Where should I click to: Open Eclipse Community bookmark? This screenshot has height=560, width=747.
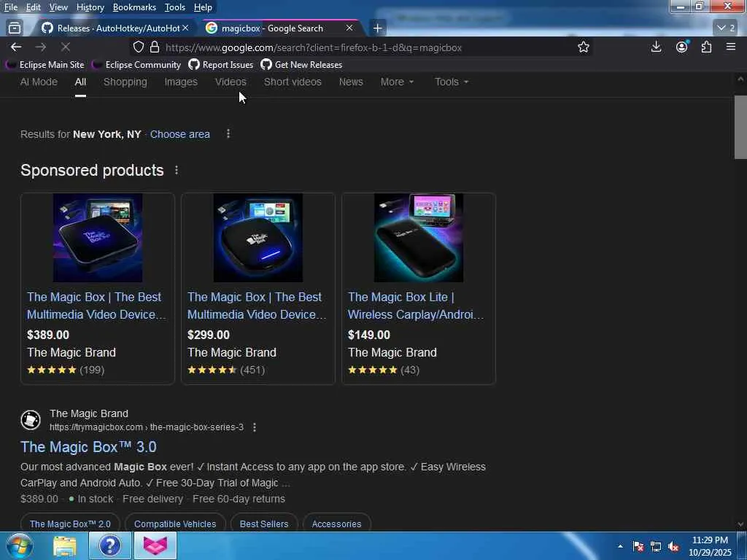tap(136, 65)
